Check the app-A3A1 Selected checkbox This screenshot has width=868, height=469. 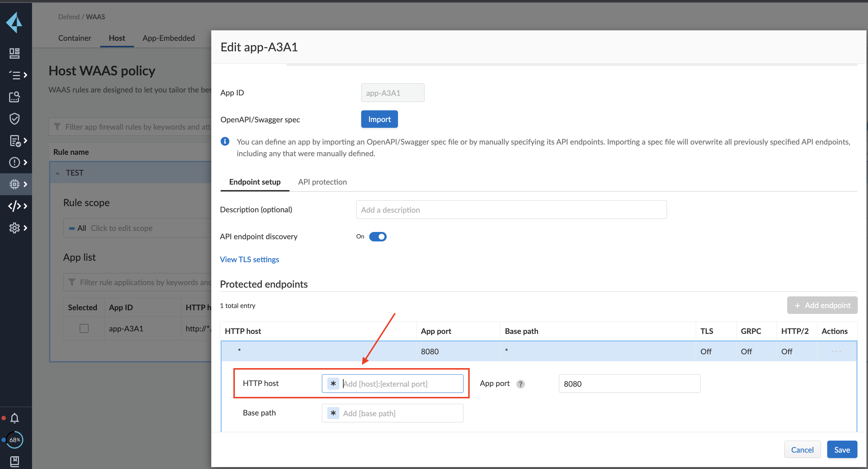84,328
